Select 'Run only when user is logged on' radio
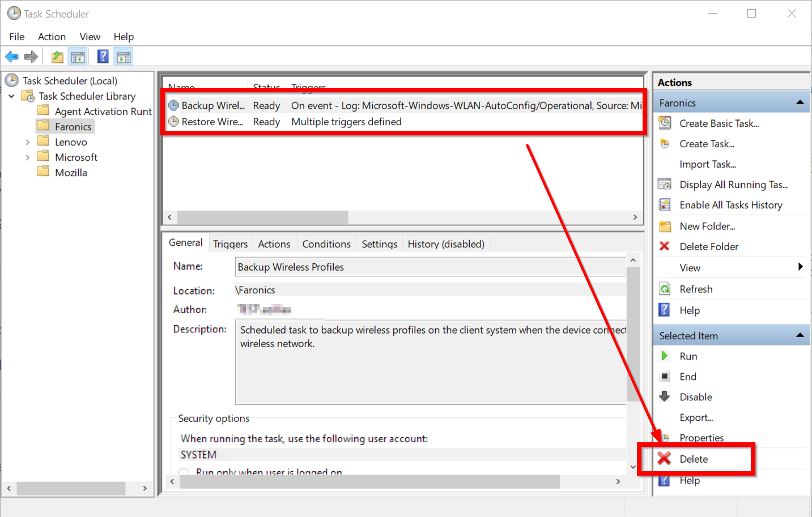 point(184,472)
